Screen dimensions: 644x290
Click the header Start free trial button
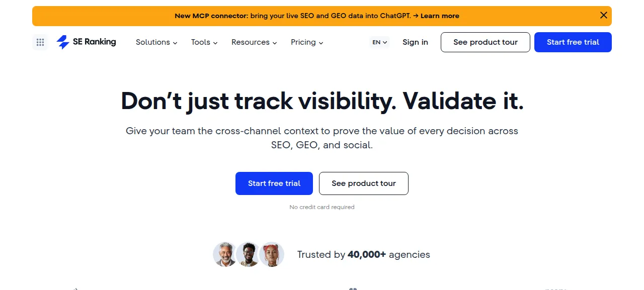coord(573,42)
